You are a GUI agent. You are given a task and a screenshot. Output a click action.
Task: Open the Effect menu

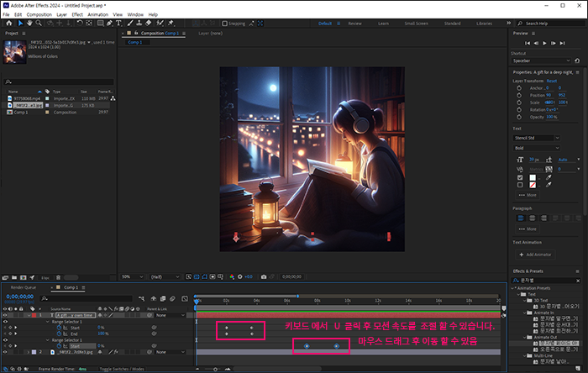[x=77, y=14]
